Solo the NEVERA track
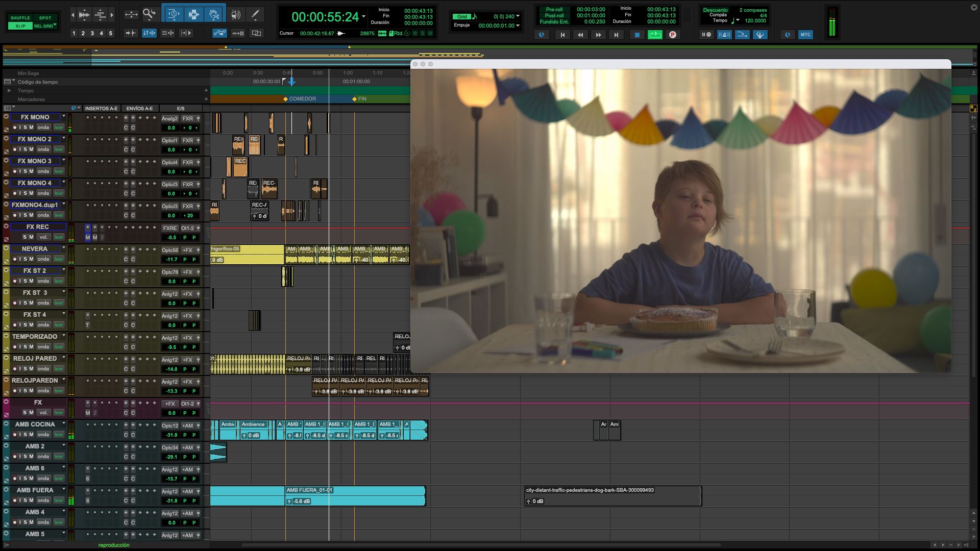 pos(25,259)
